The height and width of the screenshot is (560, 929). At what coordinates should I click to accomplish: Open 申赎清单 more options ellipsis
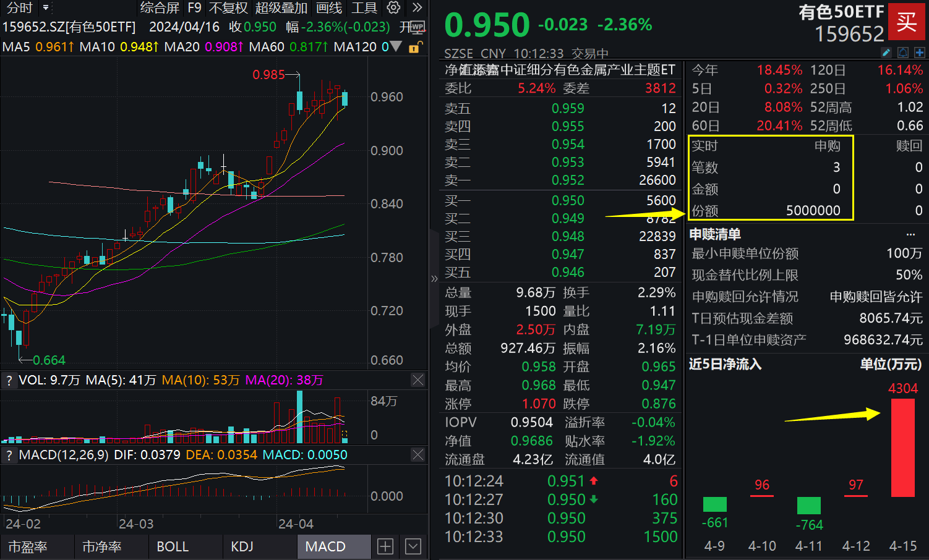click(910, 234)
